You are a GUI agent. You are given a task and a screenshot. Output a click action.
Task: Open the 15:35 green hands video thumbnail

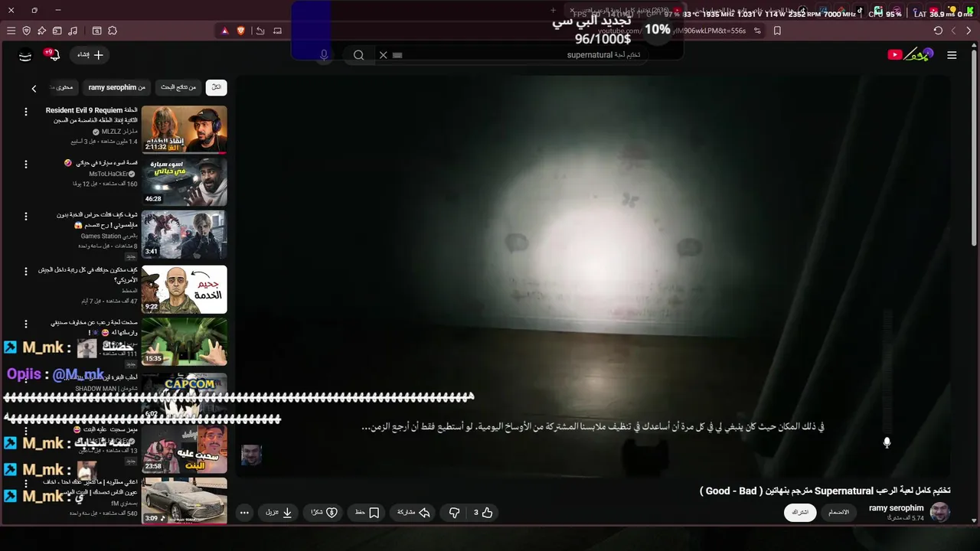click(x=185, y=342)
